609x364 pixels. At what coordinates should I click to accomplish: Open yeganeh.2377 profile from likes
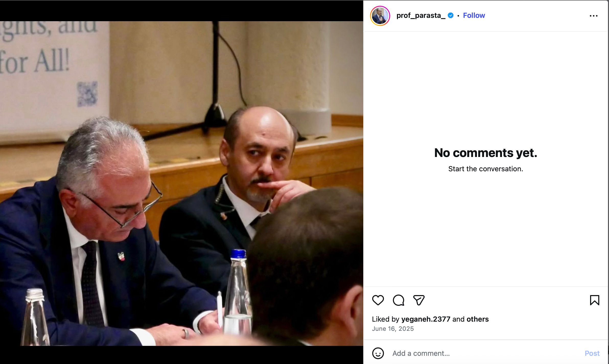426,319
